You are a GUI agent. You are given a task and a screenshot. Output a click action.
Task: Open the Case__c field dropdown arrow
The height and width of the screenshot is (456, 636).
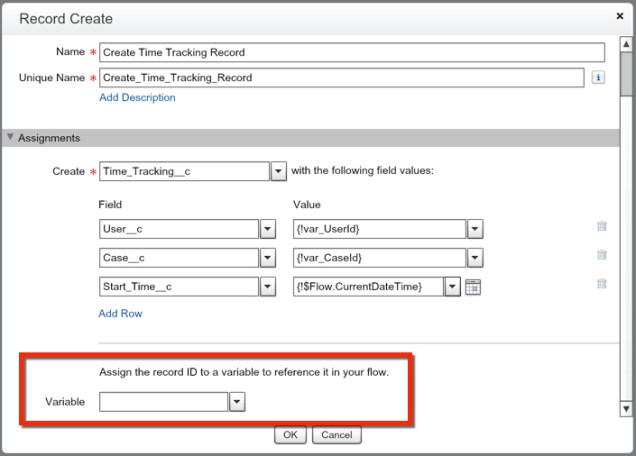pyautogui.click(x=268, y=258)
